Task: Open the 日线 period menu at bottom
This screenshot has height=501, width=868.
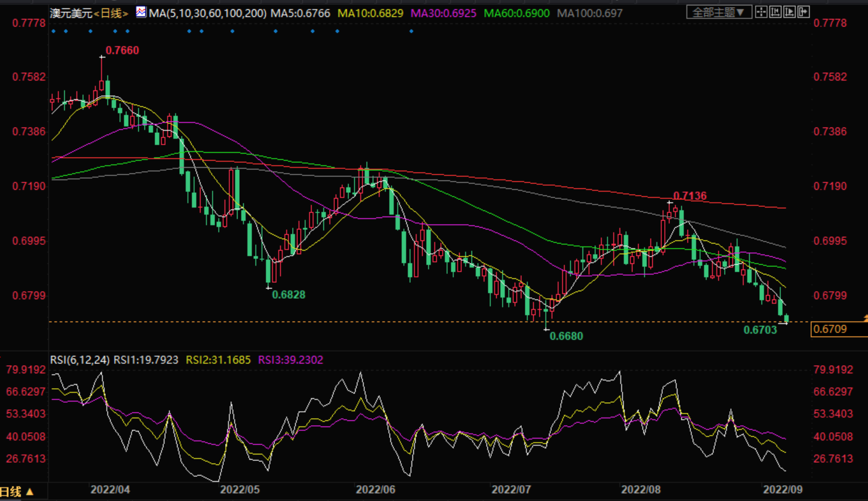Action: coord(17,492)
